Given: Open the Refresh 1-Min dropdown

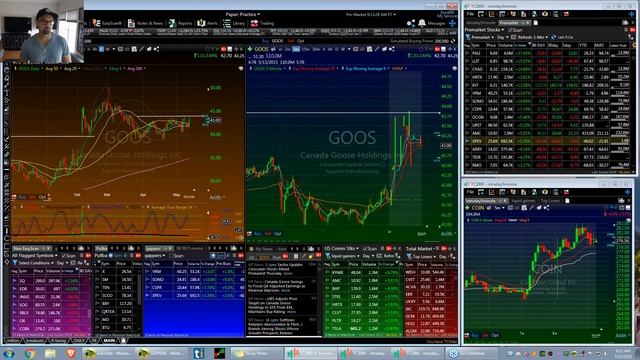Looking at the screenshot, I should [x=533, y=37].
